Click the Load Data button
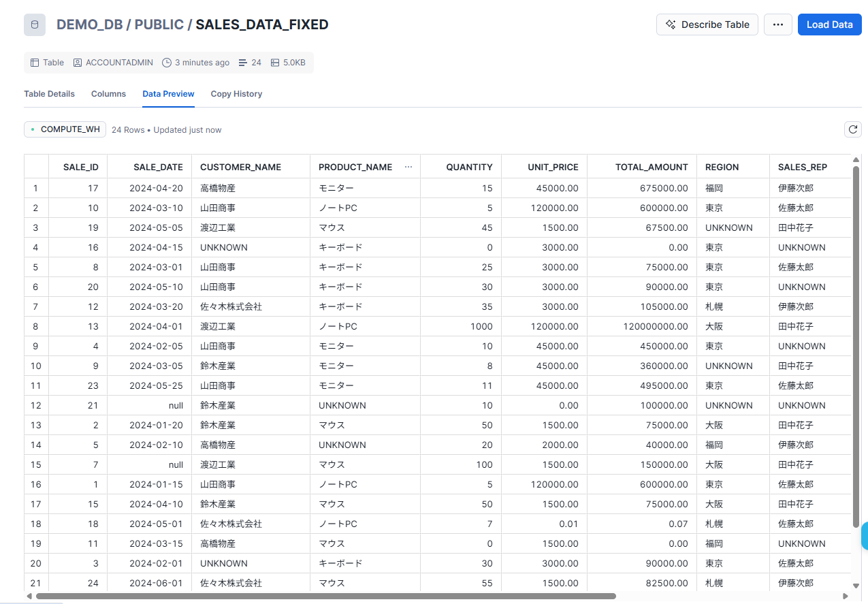Screen dimensions: 868x604 (x=829, y=25)
